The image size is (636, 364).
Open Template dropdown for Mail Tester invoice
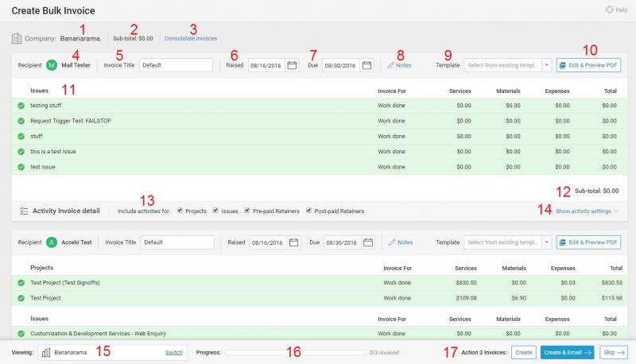pos(546,65)
